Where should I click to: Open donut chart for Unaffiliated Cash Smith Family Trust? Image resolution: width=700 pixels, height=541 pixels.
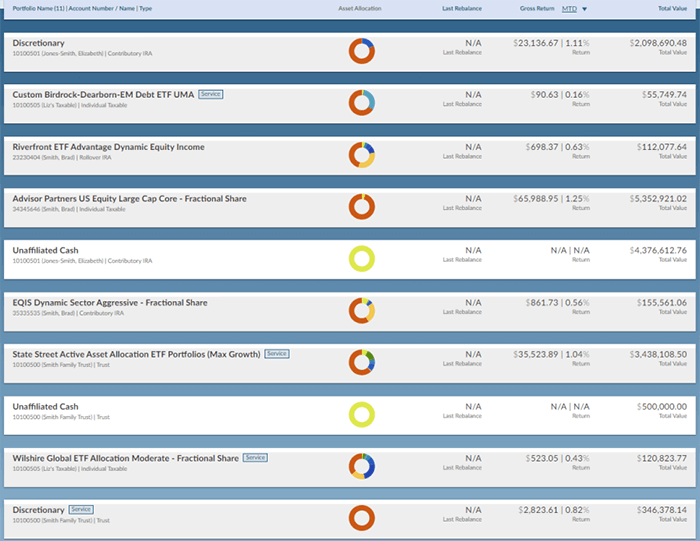[362, 415]
